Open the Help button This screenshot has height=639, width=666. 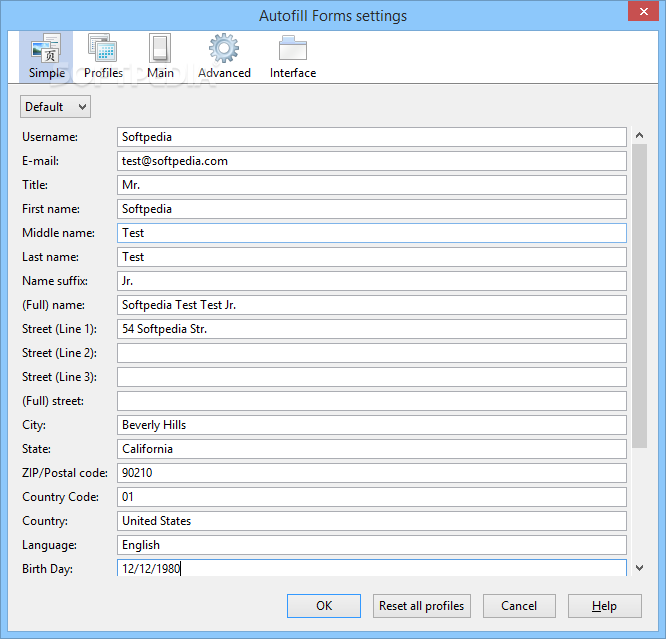(604, 606)
